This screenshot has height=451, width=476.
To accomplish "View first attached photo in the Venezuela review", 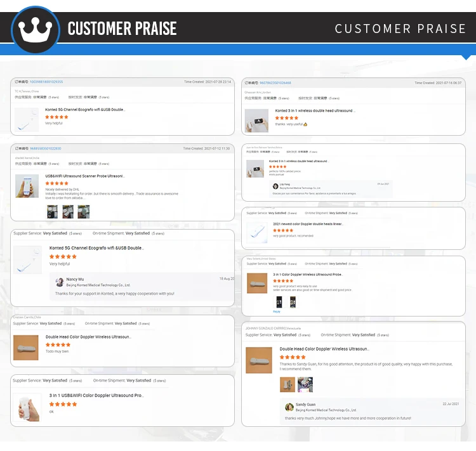I will coord(288,384).
